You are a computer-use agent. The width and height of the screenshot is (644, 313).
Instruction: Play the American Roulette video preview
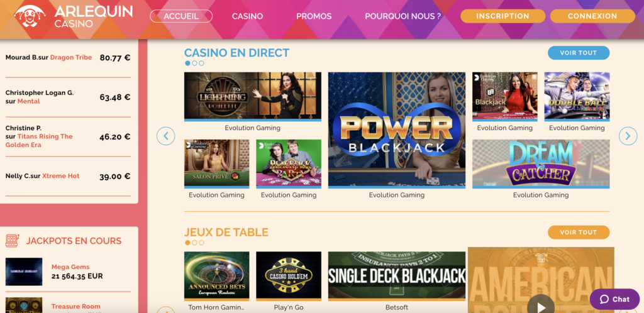point(541,307)
